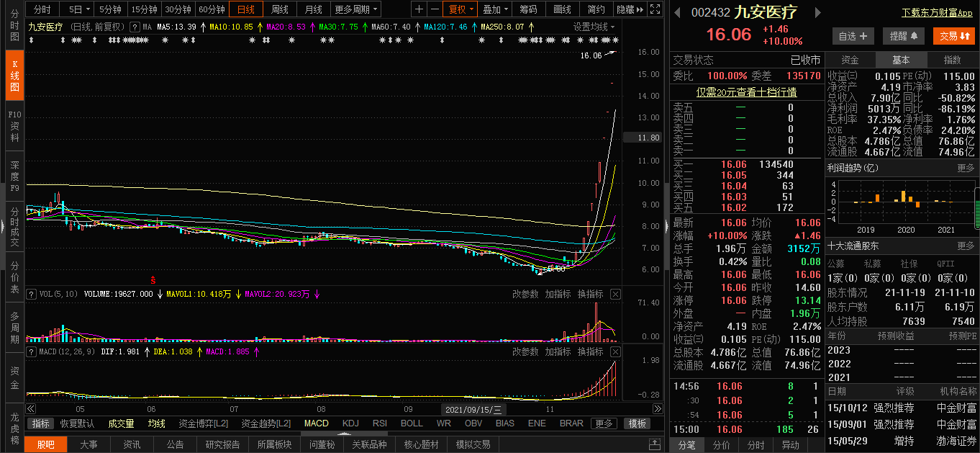Open the 叠加 overlay dropdown
This screenshot has height=453, width=980.
point(496,9)
